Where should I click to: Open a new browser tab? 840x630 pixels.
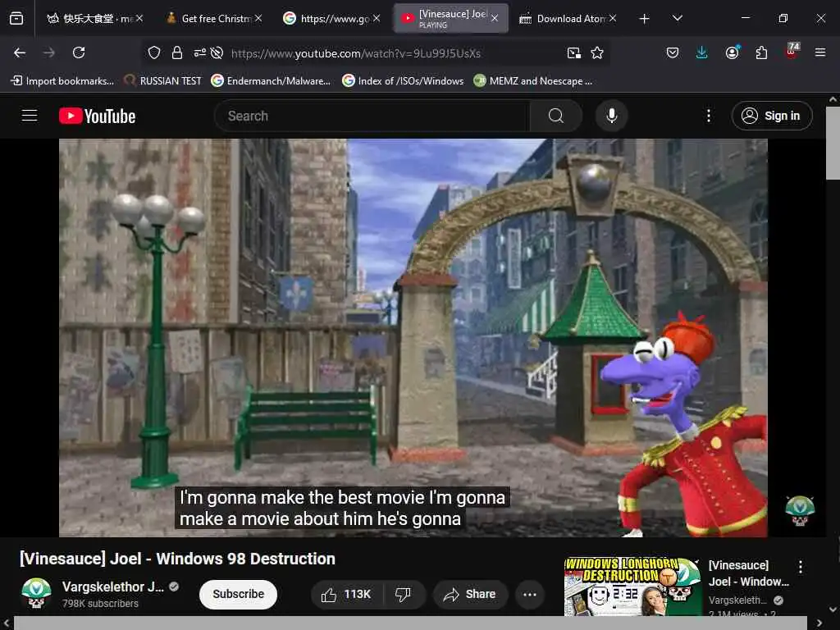pyautogui.click(x=644, y=19)
